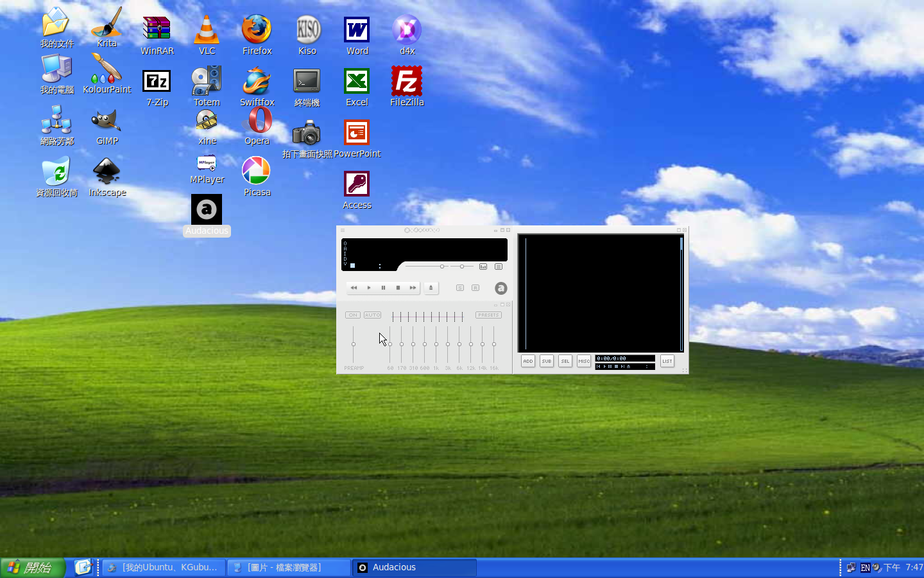Adjust the volume slider in Audacious
924x578 pixels.
pyautogui.click(x=425, y=266)
